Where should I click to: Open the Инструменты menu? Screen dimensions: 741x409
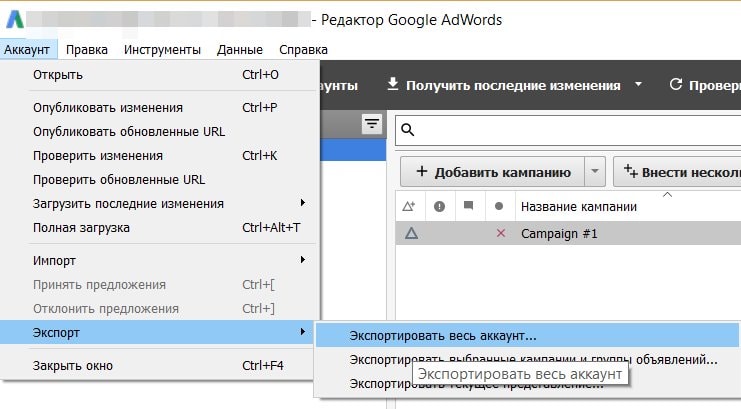click(x=162, y=49)
